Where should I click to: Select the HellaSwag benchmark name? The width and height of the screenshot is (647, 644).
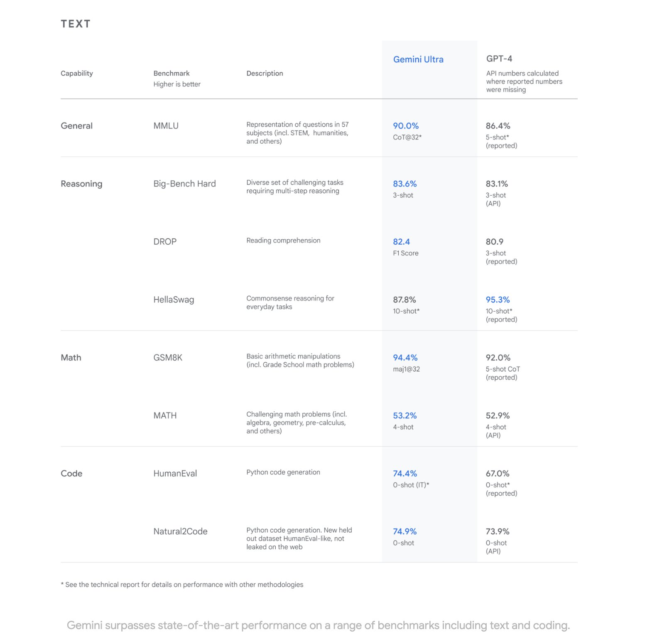pos(174,300)
